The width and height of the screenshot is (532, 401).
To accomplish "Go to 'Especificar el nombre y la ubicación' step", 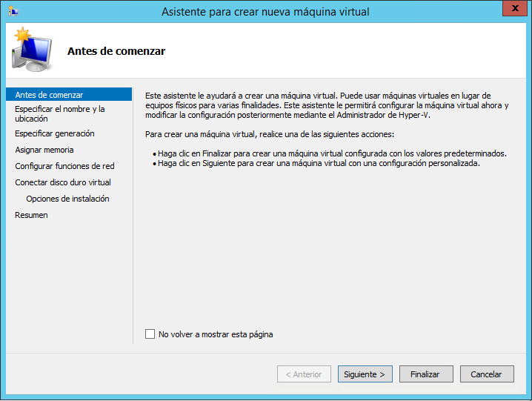I will (60, 113).
